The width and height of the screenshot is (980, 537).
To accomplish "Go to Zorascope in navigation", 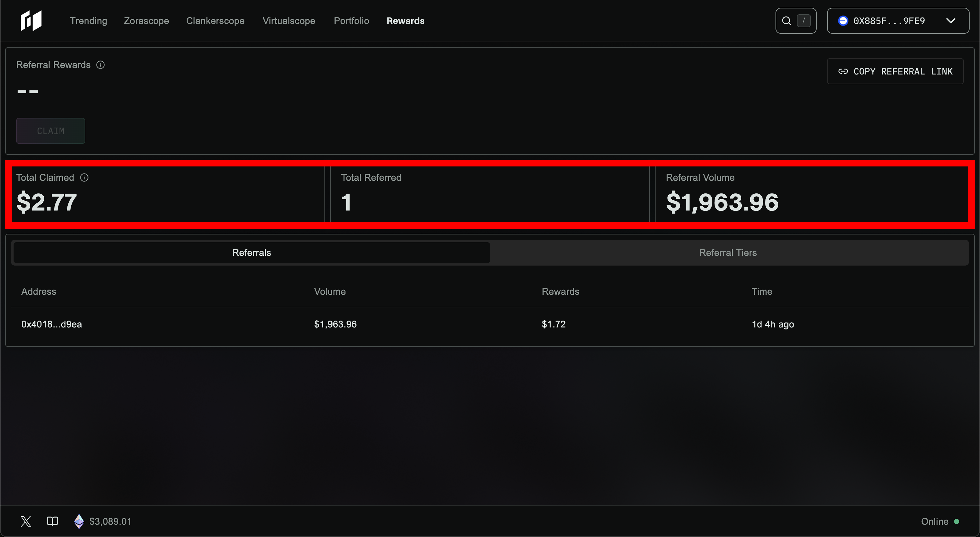I will tap(146, 21).
